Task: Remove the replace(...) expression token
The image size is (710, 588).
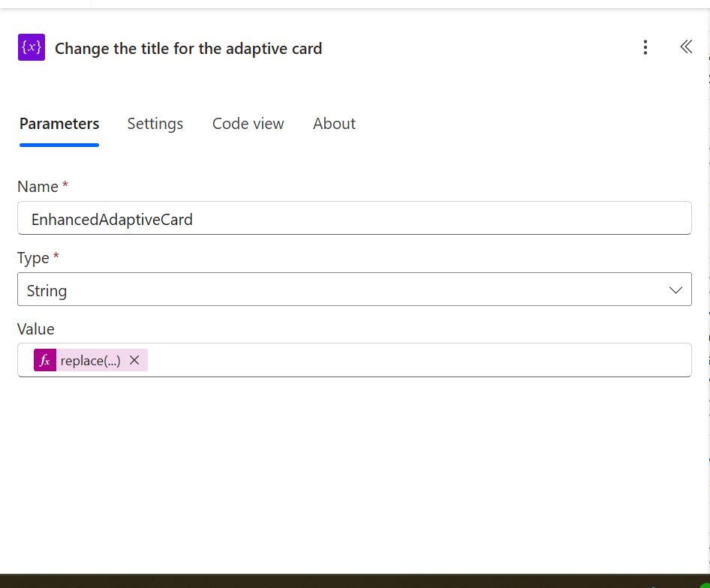Action: [134, 360]
